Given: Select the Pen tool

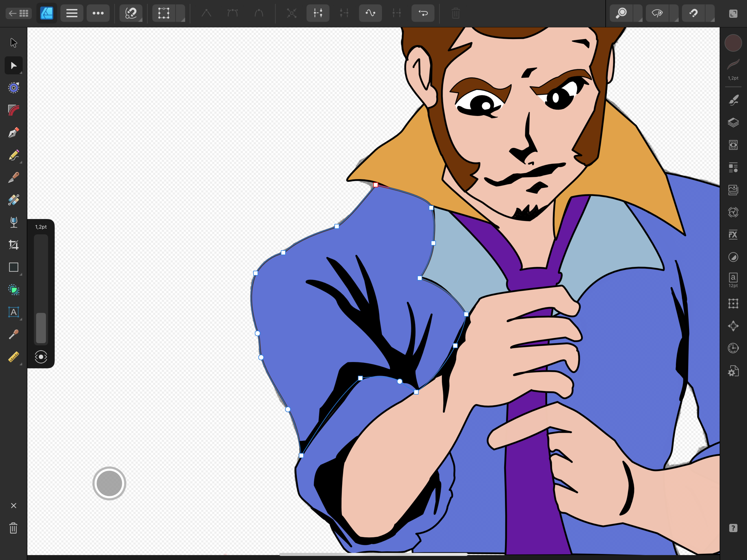Looking at the screenshot, I should tap(13, 132).
